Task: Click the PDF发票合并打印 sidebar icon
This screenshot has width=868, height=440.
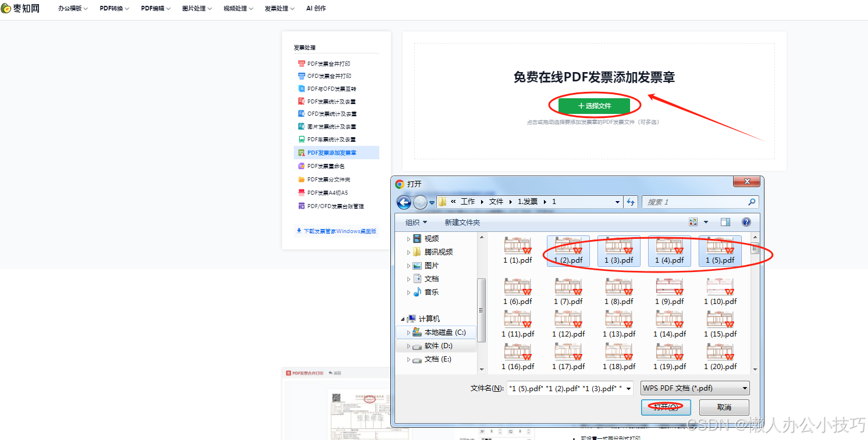Action: pos(301,63)
